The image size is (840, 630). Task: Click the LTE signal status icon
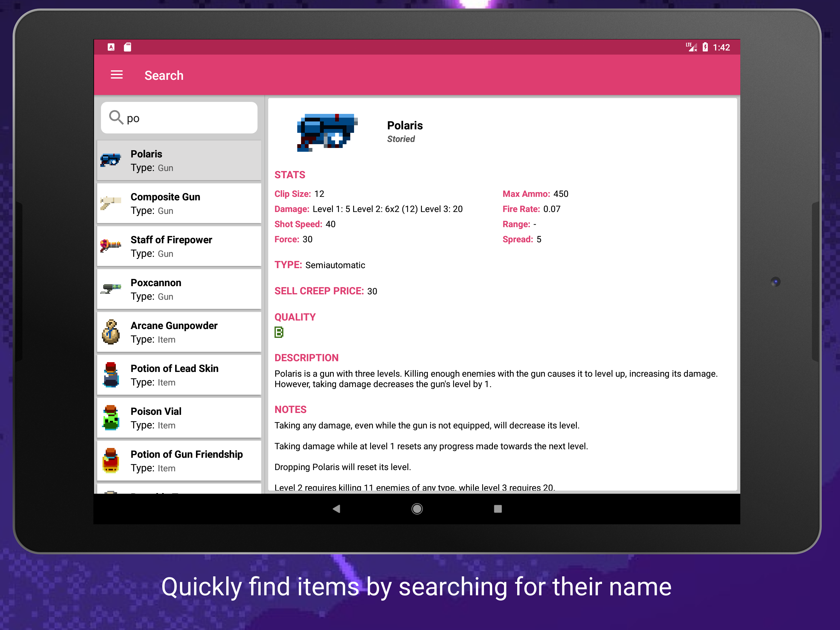(x=691, y=47)
